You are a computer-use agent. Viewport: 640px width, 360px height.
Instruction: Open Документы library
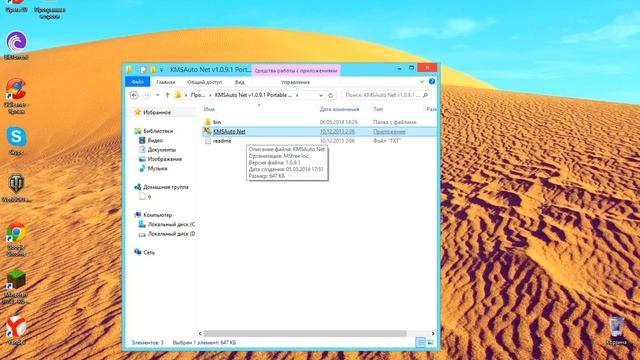[162, 150]
